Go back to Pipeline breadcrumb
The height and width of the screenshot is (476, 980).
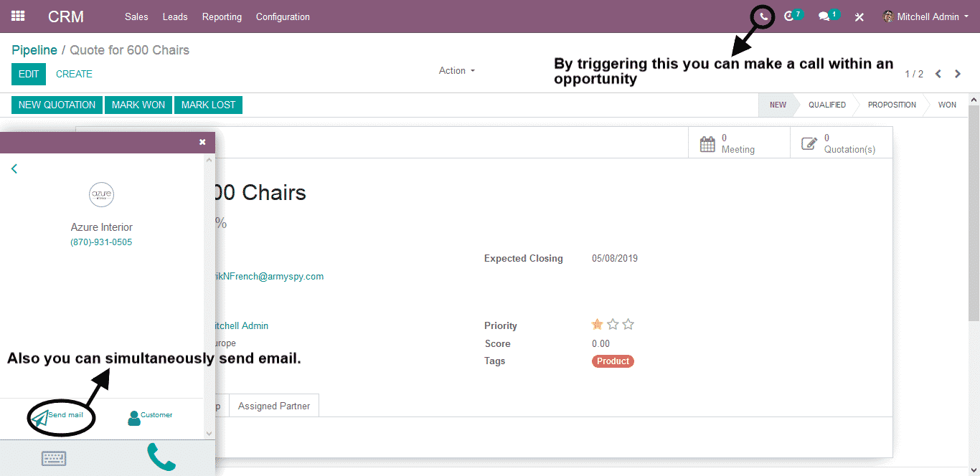pyautogui.click(x=34, y=50)
